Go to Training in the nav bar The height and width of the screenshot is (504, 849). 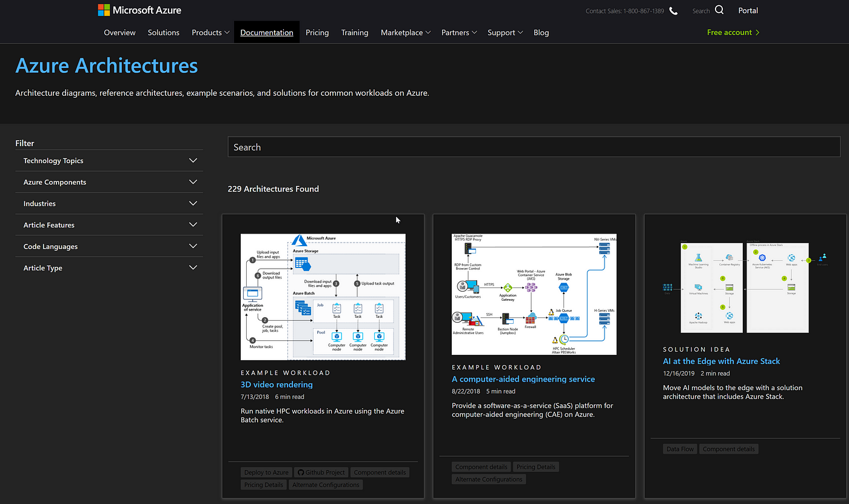[x=355, y=33]
